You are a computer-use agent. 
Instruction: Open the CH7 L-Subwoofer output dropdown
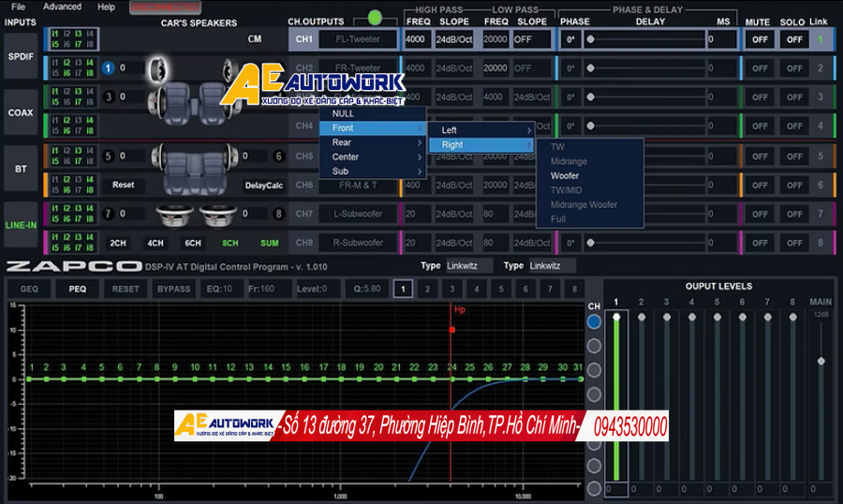click(x=358, y=215)
